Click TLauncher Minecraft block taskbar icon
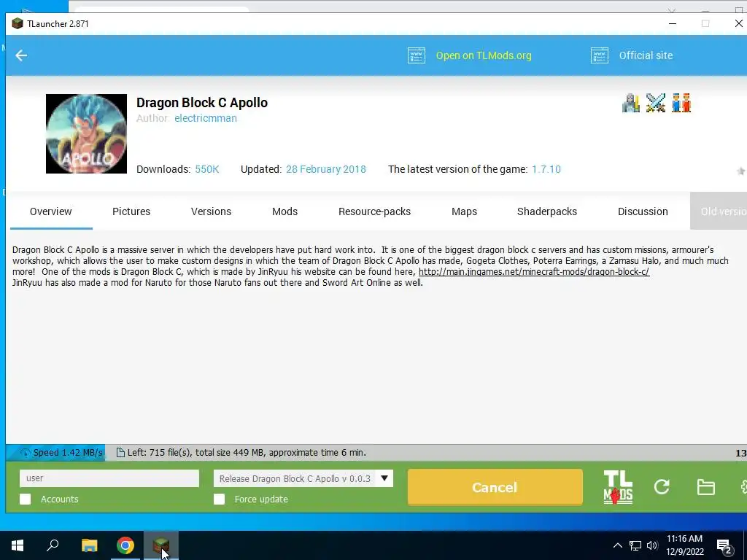 pos(161,545)
